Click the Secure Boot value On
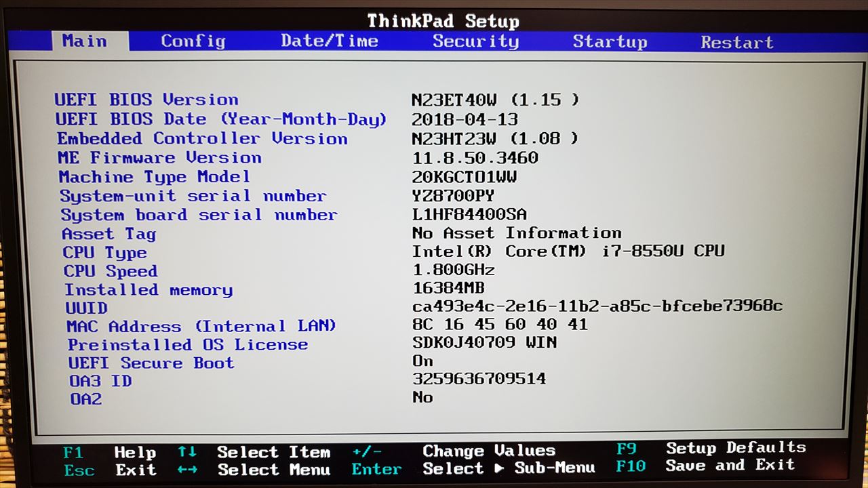 tap(422, 361)
